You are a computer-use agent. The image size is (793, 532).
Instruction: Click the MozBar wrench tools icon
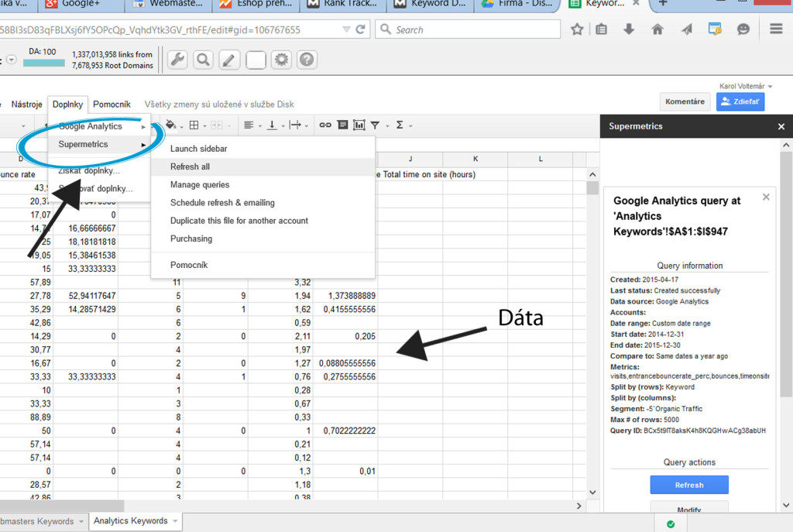point(177,60)
